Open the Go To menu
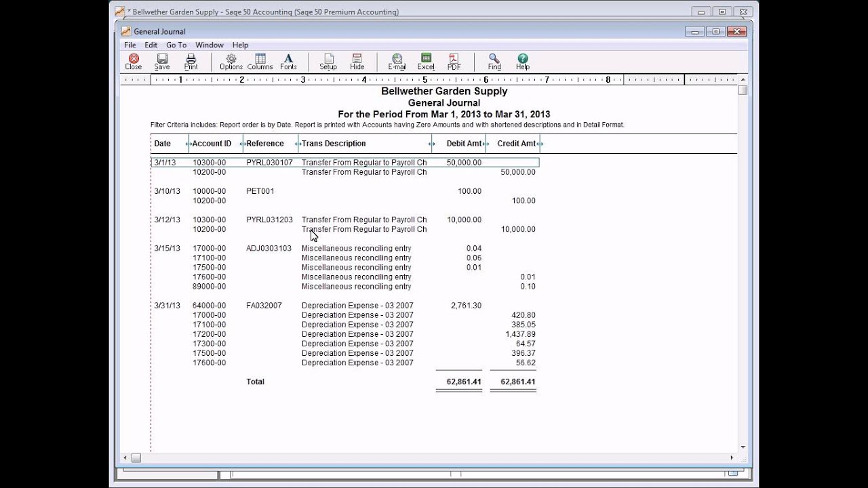Image resolution: width=868 pixels, height=488 pixels. click(176, 45)
